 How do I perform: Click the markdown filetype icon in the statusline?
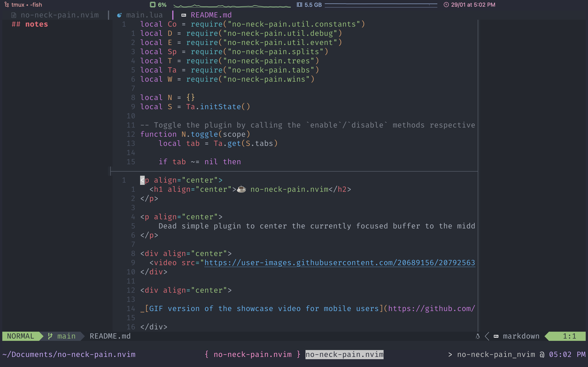[496, 336]
